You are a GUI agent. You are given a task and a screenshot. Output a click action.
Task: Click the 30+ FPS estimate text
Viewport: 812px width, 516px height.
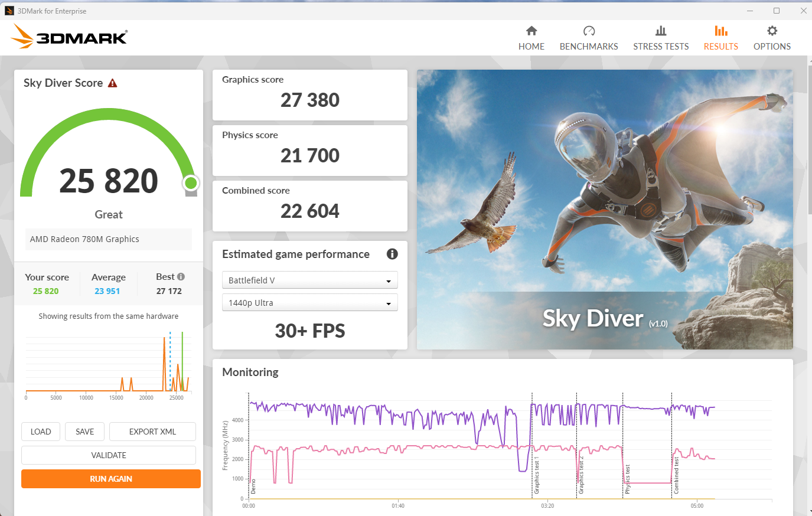(310, 331)
